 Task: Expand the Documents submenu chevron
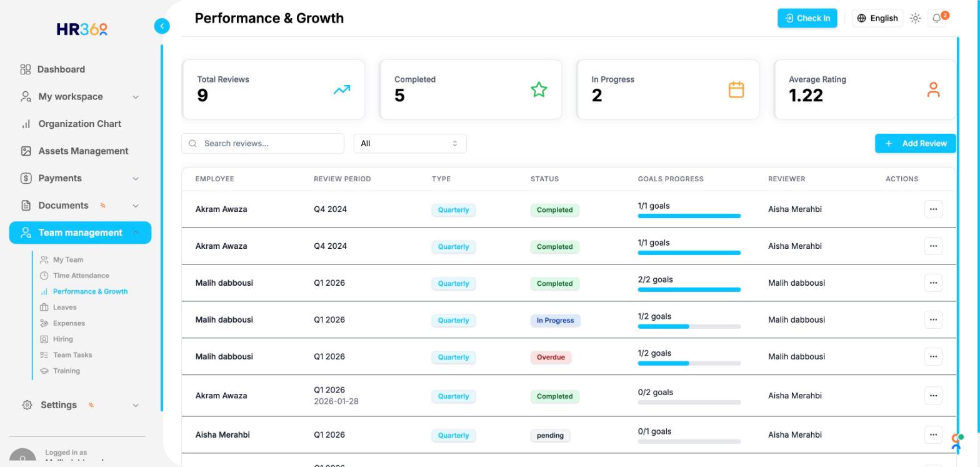point(136,206)
